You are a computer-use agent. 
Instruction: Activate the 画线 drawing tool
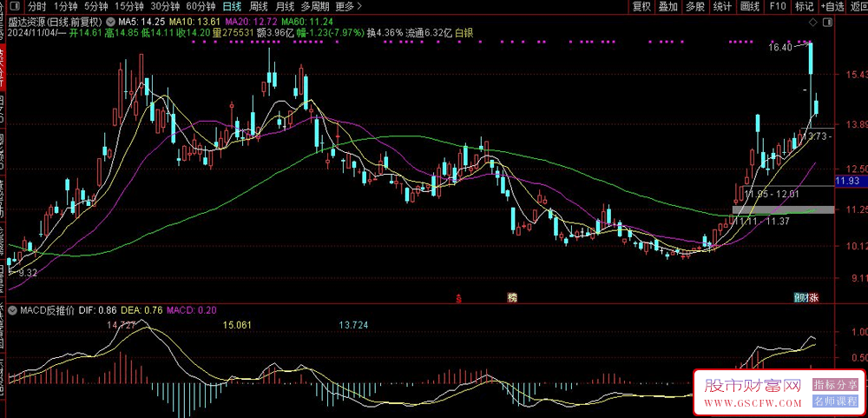(x=750, y=7)
